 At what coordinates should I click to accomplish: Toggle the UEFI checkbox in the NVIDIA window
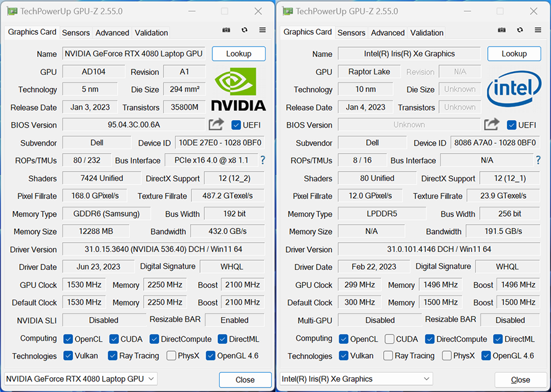click(x=236, y=125)
